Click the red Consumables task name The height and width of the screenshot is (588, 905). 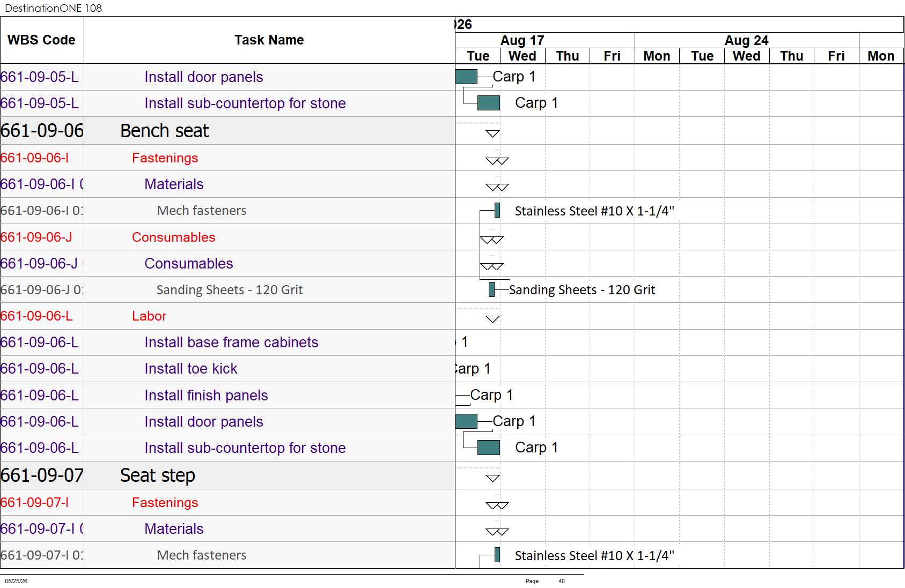point(173,237)
